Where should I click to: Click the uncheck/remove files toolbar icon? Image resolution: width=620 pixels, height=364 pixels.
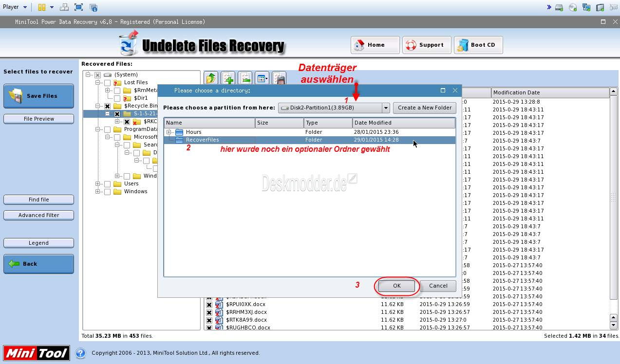[245, 78]
